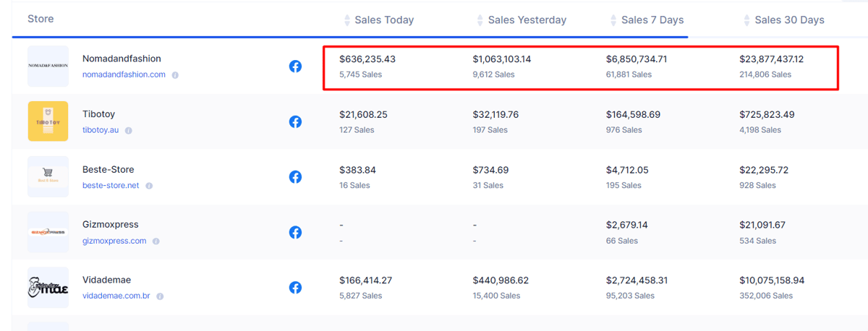Show info icon beside beste-store.net
Screen dimensions: 868x331
149,186
